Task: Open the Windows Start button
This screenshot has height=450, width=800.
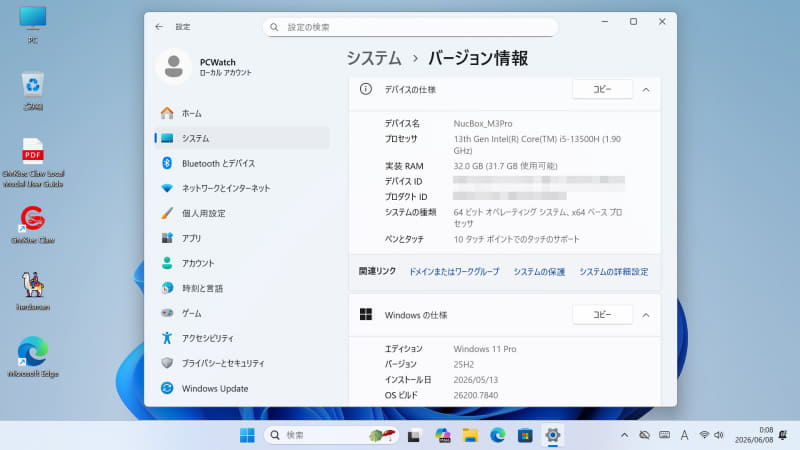Action: pos(247,435)
